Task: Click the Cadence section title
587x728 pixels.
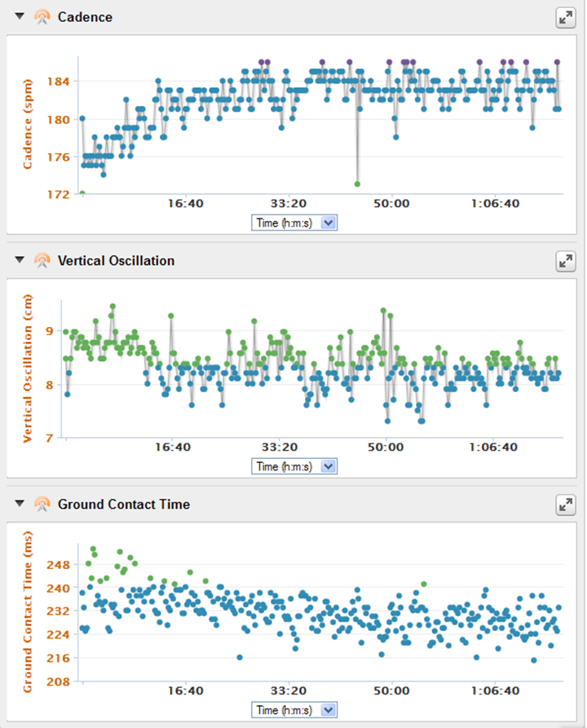Action: [x=85, y=17]
